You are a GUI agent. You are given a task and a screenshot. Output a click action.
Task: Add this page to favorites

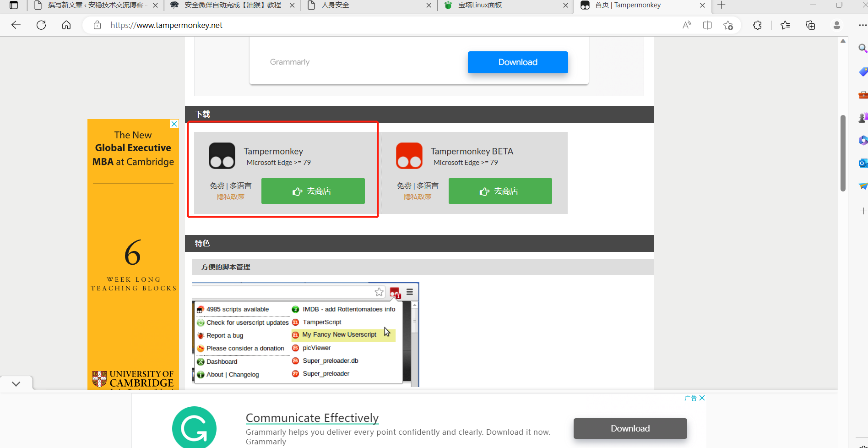coord(728,25)
